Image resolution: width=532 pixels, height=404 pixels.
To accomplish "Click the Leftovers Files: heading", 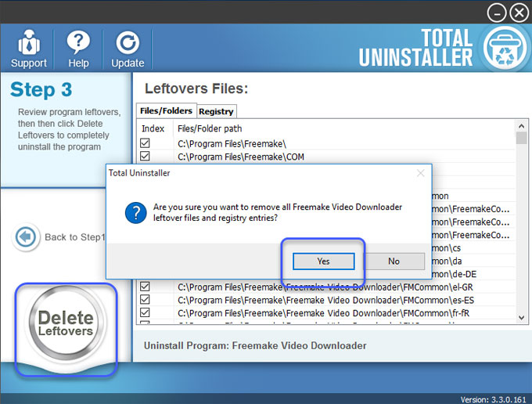I will (x=196, y=88).
